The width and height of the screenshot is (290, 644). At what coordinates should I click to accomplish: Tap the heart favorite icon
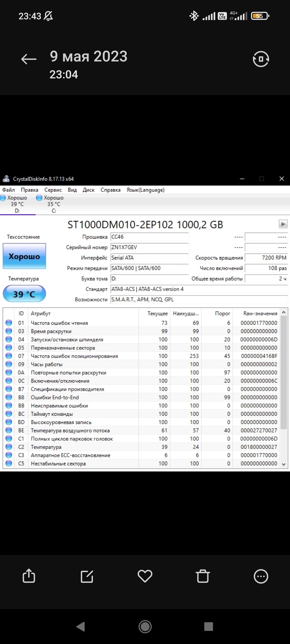tap(145, 576)
